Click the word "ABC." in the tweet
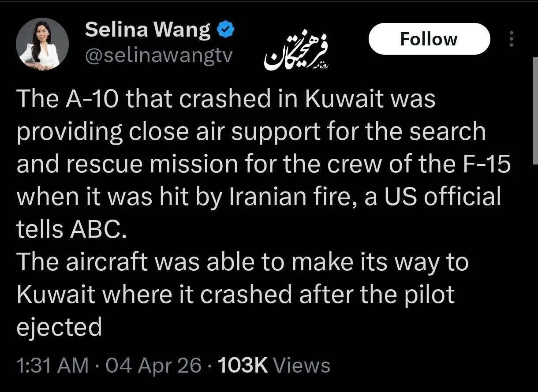 tap(94, 230)
